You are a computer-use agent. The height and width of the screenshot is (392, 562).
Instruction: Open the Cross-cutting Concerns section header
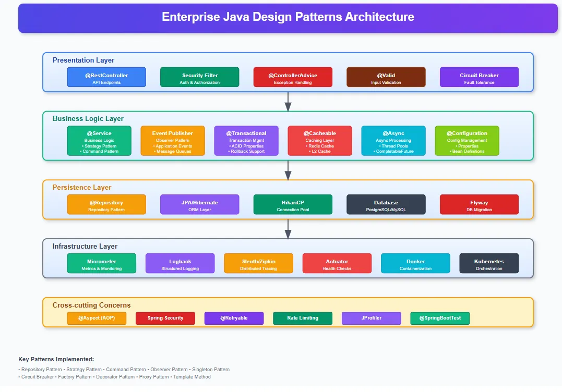point(91,305)
